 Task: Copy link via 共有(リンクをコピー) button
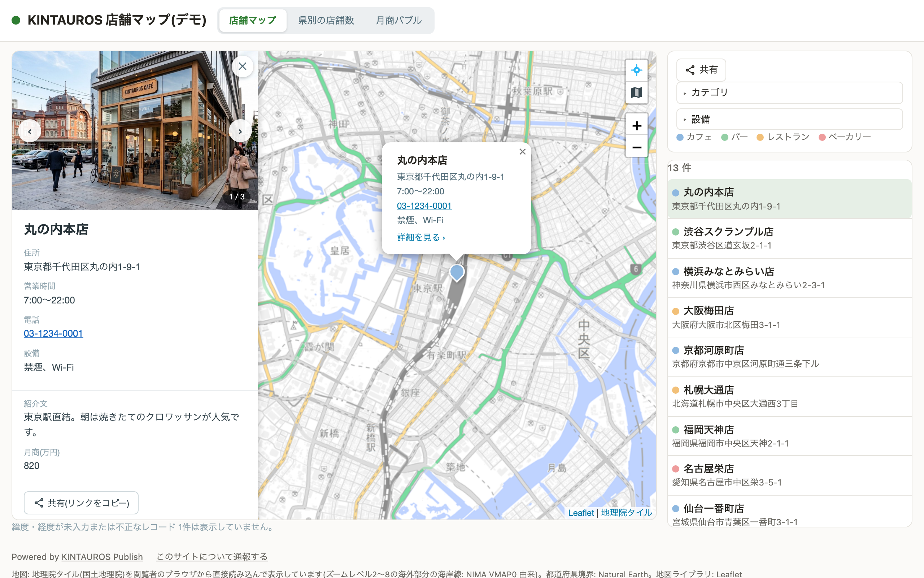(x=81, y=503)
